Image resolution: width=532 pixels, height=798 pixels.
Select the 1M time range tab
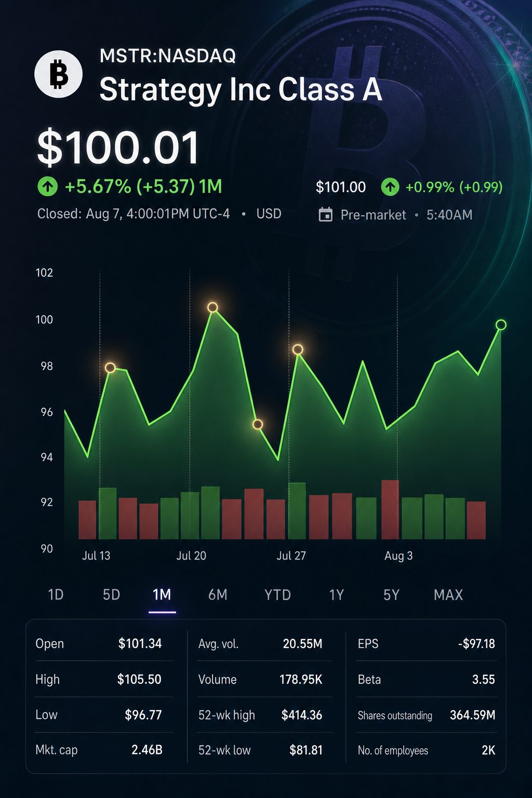coord(162,595)
